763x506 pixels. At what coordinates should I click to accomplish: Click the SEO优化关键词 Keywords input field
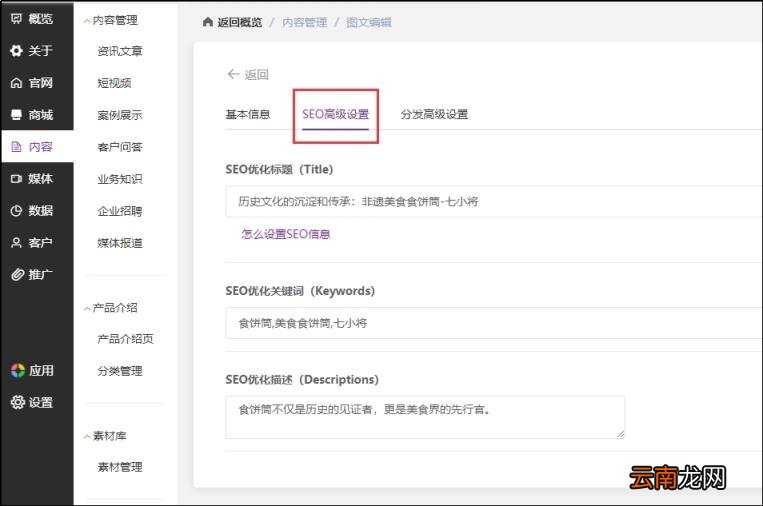(x=493, y=323)
